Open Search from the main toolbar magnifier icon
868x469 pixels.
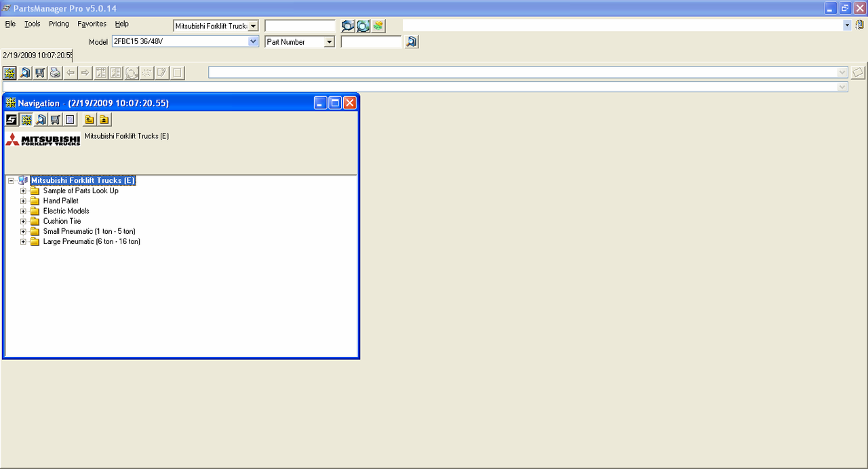25,73
